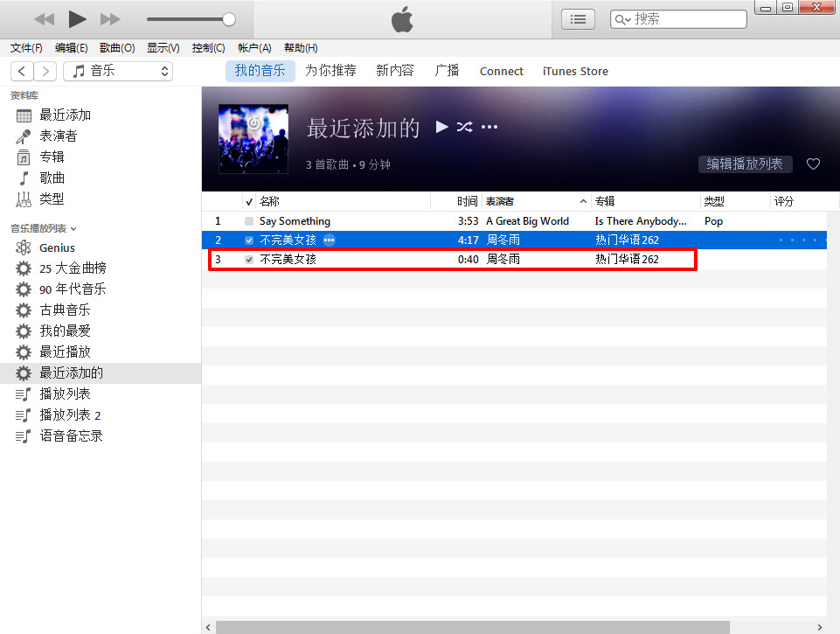
Task: Open the 显示(V) menu
Action: click(x=163, y=48)
